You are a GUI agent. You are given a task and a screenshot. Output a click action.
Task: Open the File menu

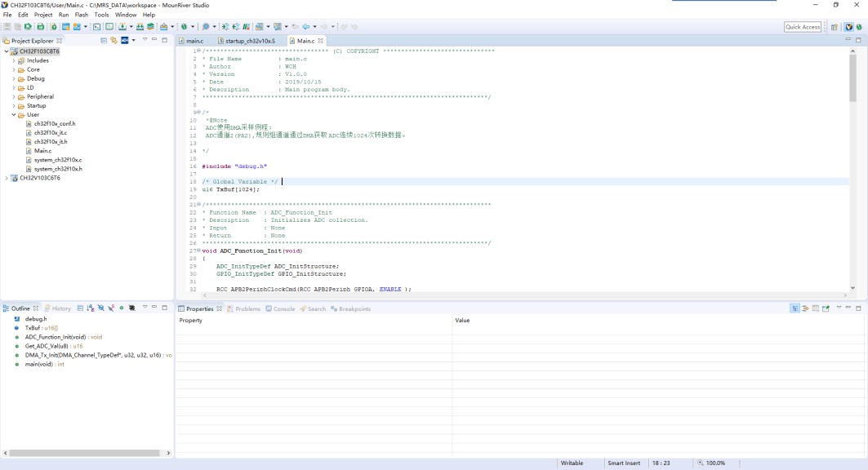[x=7, y=15]
